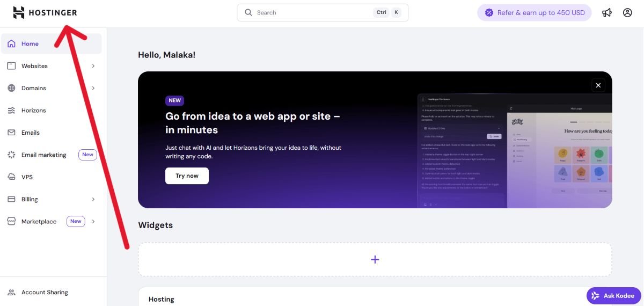
Task: Click the banner headline about web app
Action: [x=253, y=122]
